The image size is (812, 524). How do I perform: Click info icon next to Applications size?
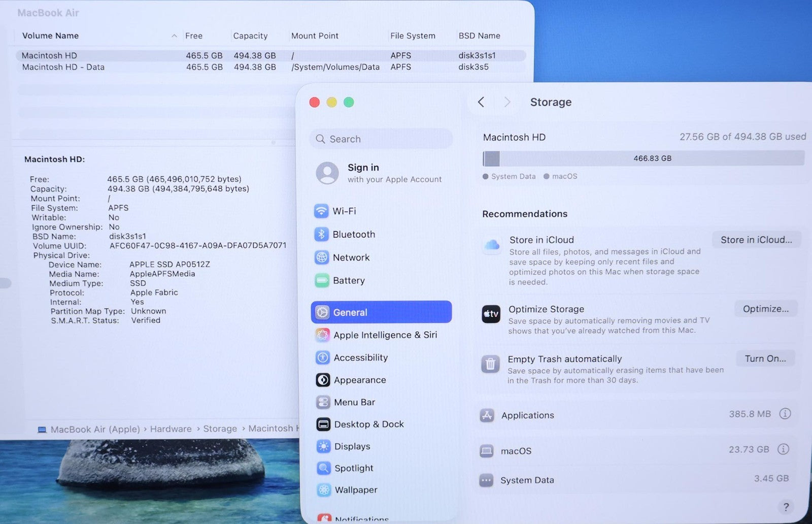coord(785,414)
